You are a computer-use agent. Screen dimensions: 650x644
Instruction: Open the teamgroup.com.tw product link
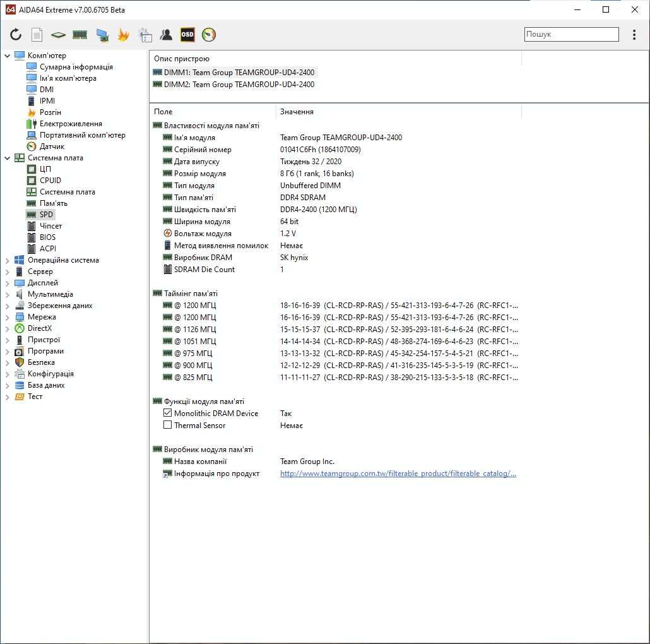(398, 473)
